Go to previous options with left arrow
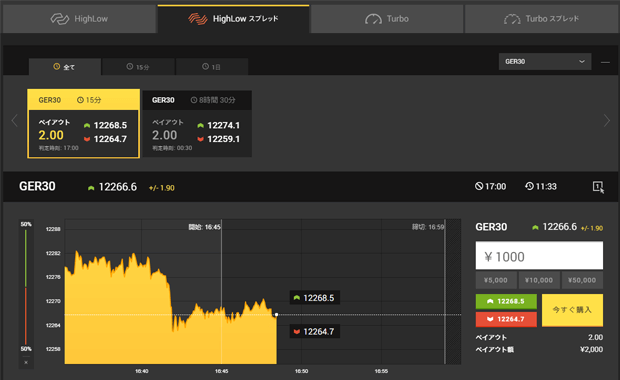The width and height of the screenshot is (620, 380). [x=15, y=121]
